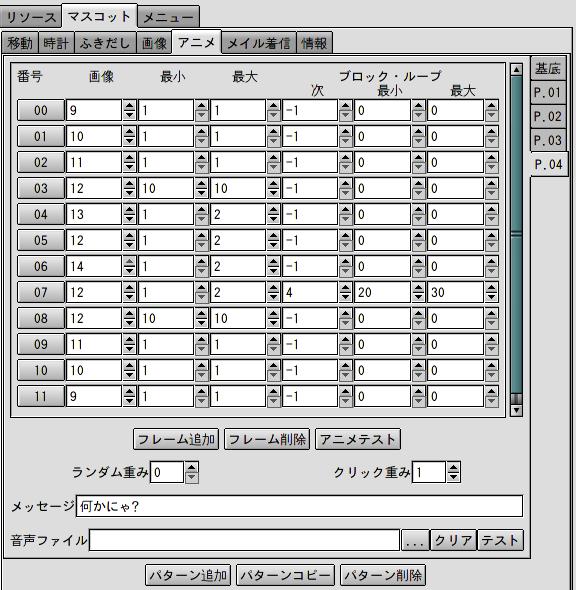Increase loop 最大 value in row 02
Screen dimensions: 576x590
(x=491, y=157)
